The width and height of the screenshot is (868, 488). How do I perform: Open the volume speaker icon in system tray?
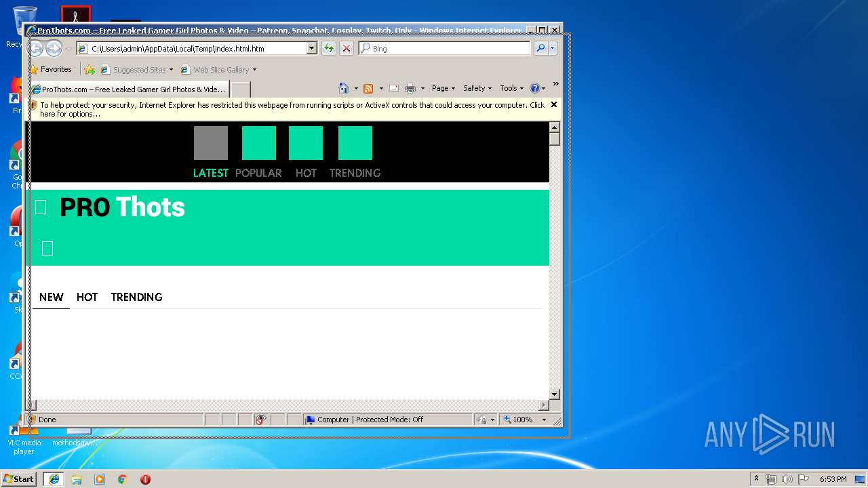[x=787, y=479]
